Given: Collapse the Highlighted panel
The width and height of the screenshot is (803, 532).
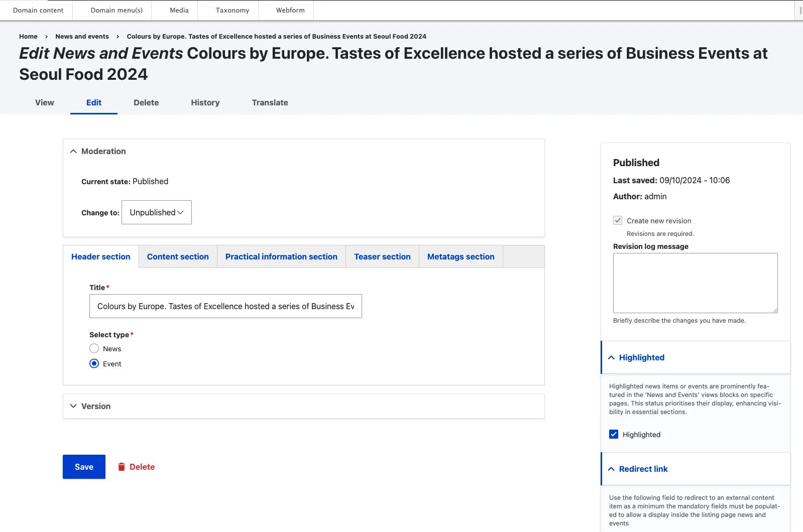Looking at the screenshot, I should click(x=611, y=357).
